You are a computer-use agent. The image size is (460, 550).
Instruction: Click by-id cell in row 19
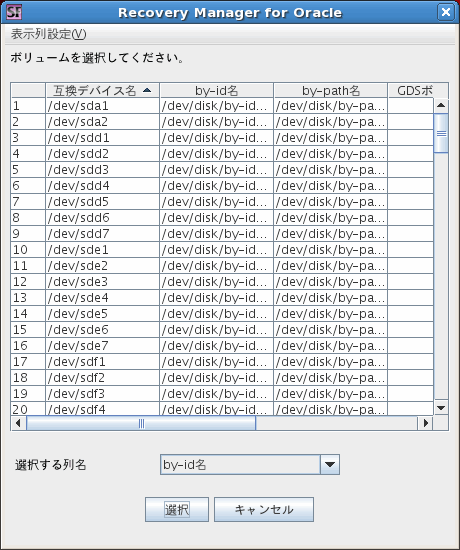(216, 394)
